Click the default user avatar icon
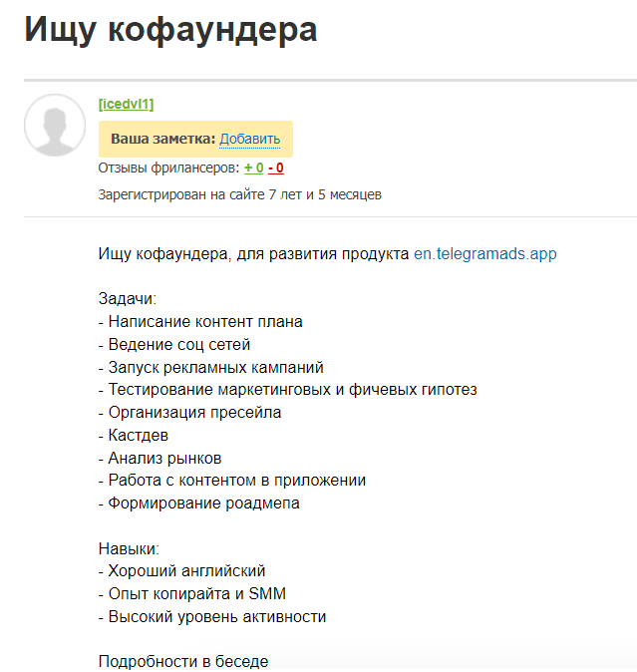Image resolution: width=637 pixels, height=672 pixels. [55, 126]
